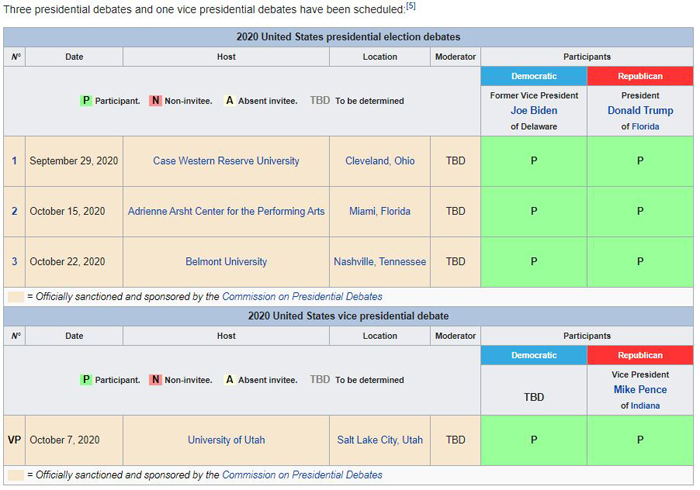Open the Mike Pence link
This screenshot has height=490, width=700.
[x=640, y=390]
